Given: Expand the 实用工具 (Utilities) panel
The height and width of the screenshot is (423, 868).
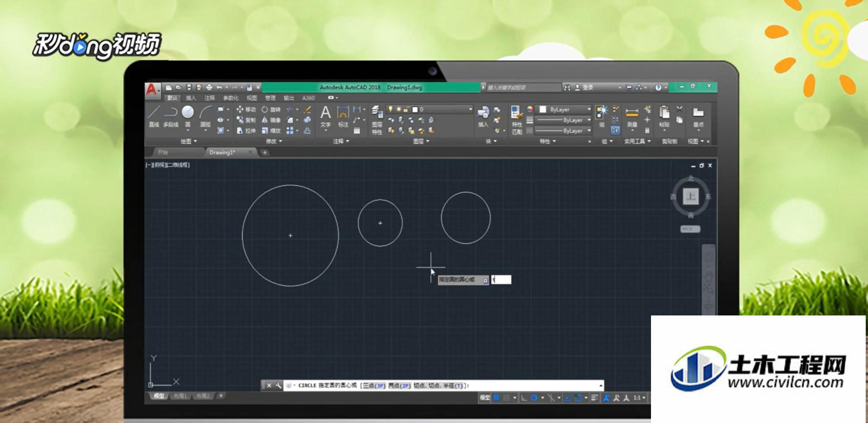Looking at the screenshot, I should [637, 141].
